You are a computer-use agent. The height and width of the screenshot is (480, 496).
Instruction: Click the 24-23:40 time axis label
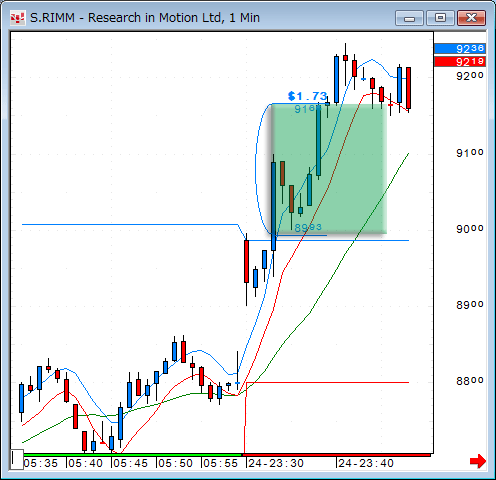click(366, 463)
